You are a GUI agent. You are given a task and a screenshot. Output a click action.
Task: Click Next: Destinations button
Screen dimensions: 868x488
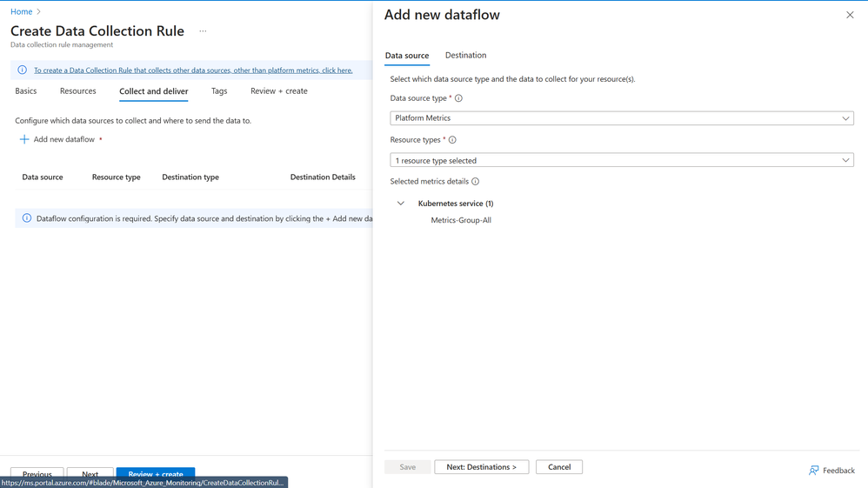(482, 467)
